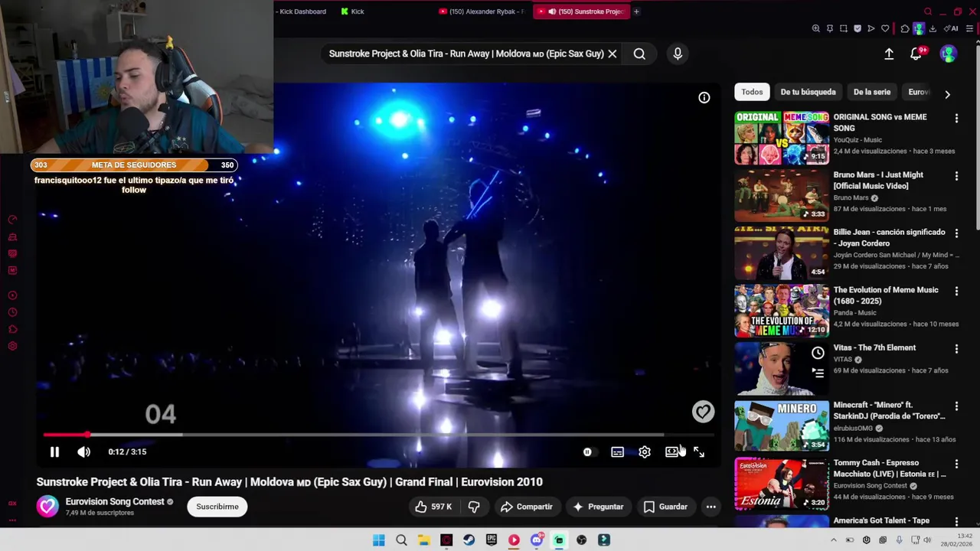The width and height of the screenshot is (980, 551).
Task: Open the YouTube upload/create icon
Action: tap(889, 54)
